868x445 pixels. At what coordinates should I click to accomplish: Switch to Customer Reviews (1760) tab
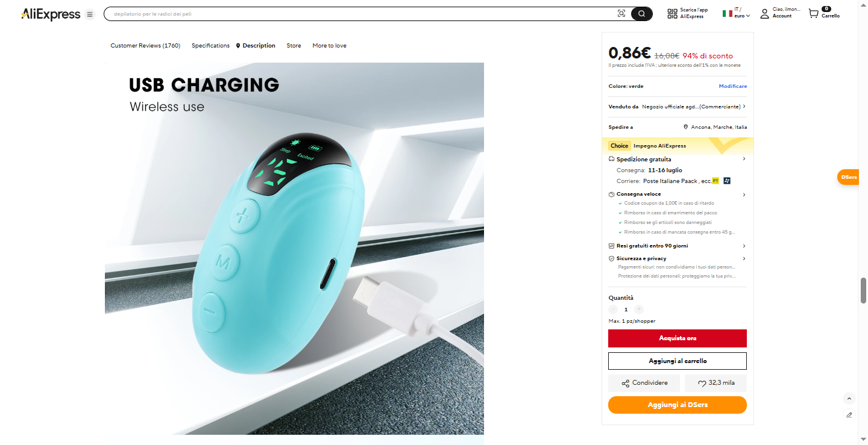tap(145, 46)
